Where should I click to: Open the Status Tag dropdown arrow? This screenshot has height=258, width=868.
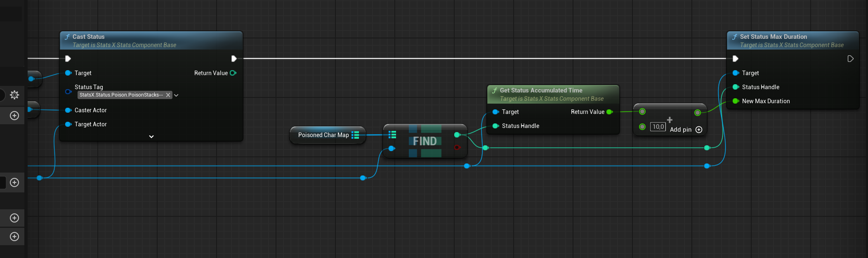point(176,95)
